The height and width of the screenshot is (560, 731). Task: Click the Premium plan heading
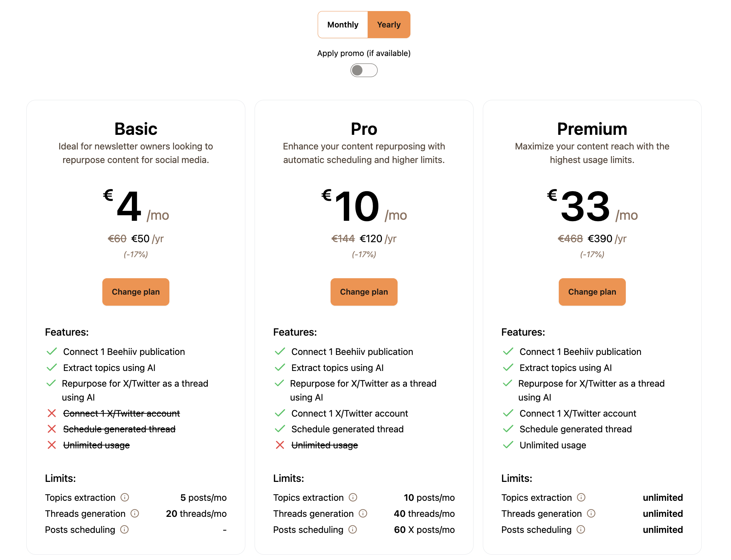coord(592,129)
